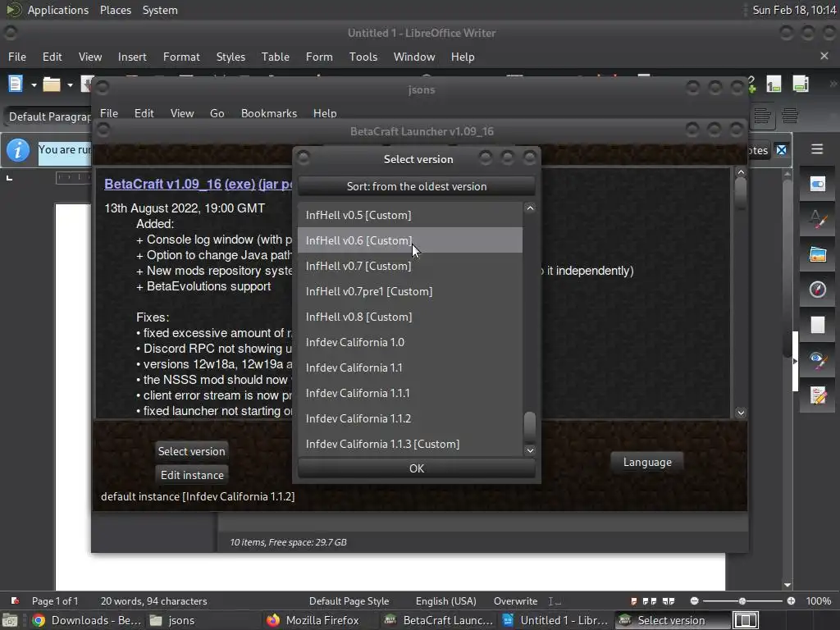The image size is (840, 630).
Task: Open Navigator deck in Writer sidebar
Action: click(818, 290)
